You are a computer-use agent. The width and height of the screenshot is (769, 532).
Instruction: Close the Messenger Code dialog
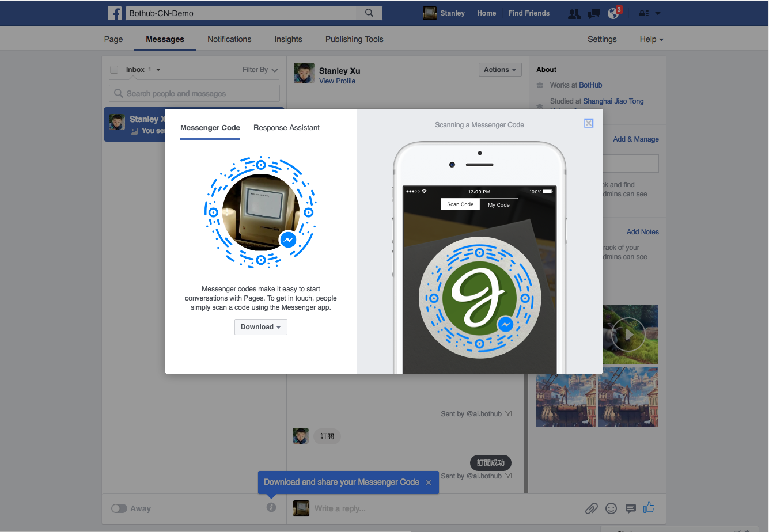(588, 123)
